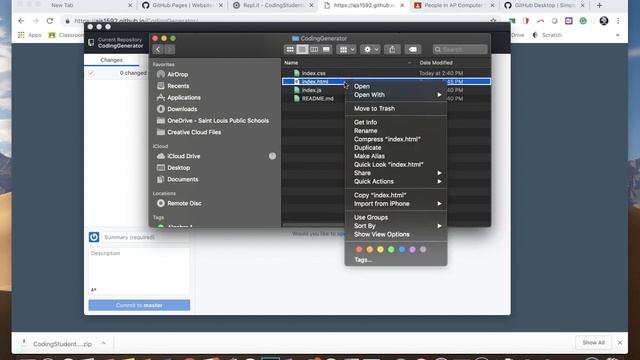640x360 pixels.
Task: Go back in Finder window
Action: (x=158, y=49)
